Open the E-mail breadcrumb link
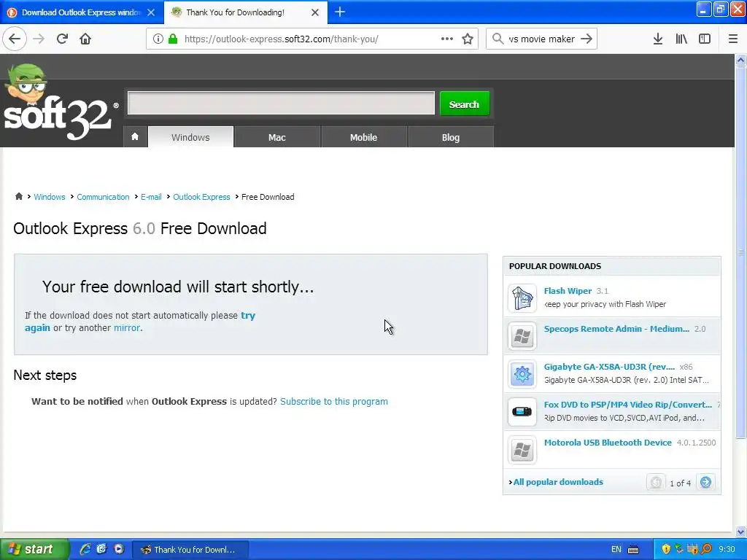 click(151, 197)
